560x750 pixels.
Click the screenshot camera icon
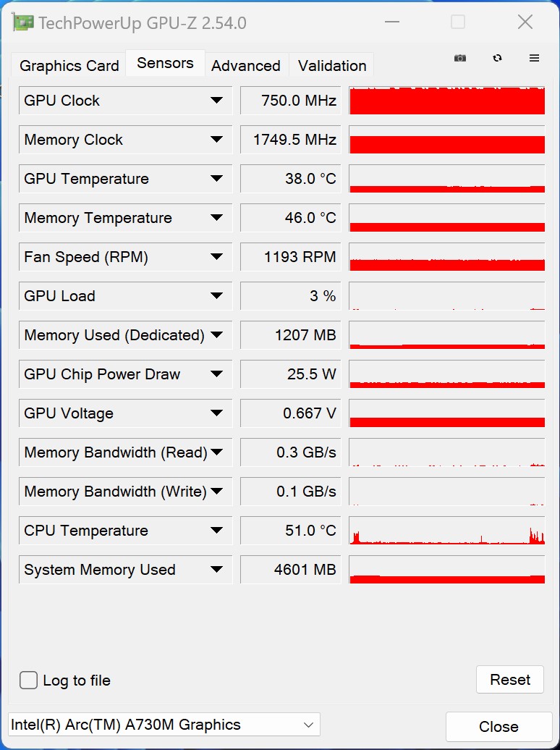point(460,59)
